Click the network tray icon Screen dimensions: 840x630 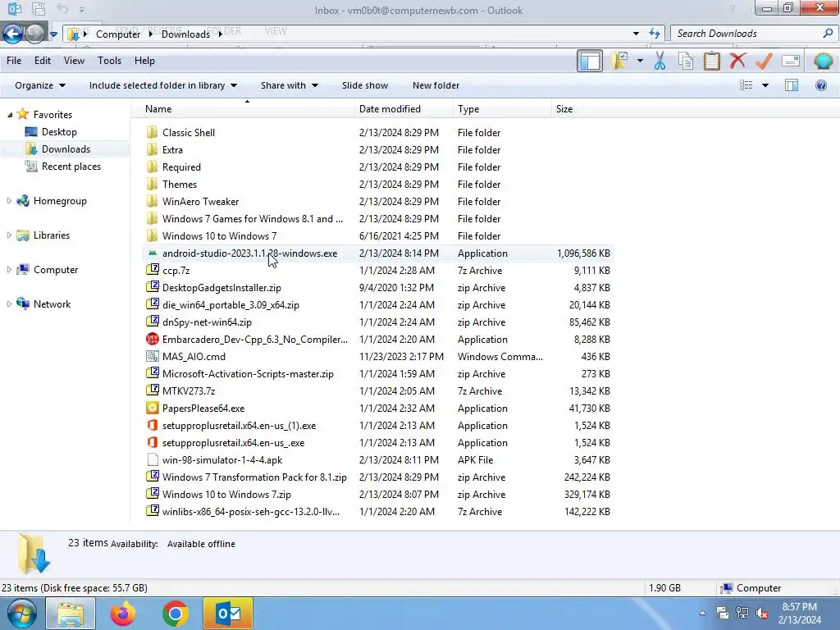click(742, 613)
